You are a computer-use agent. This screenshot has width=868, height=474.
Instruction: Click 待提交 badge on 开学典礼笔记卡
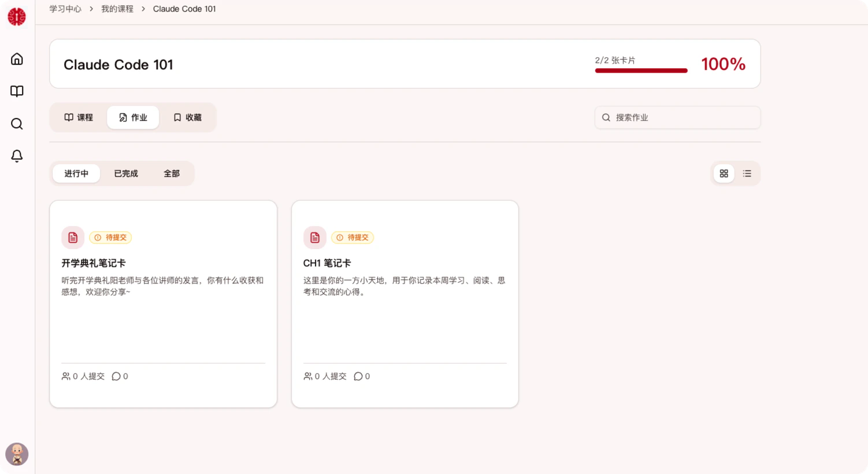(x=110, y=238)
